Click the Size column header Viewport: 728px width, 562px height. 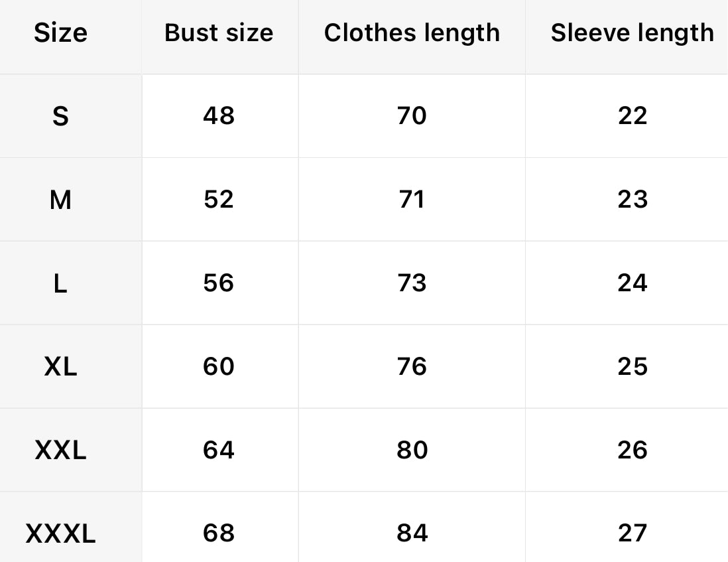(60, 33)
